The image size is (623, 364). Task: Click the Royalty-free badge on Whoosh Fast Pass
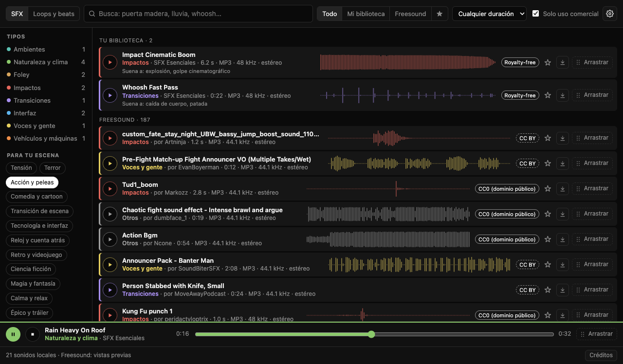coord(520,95)
